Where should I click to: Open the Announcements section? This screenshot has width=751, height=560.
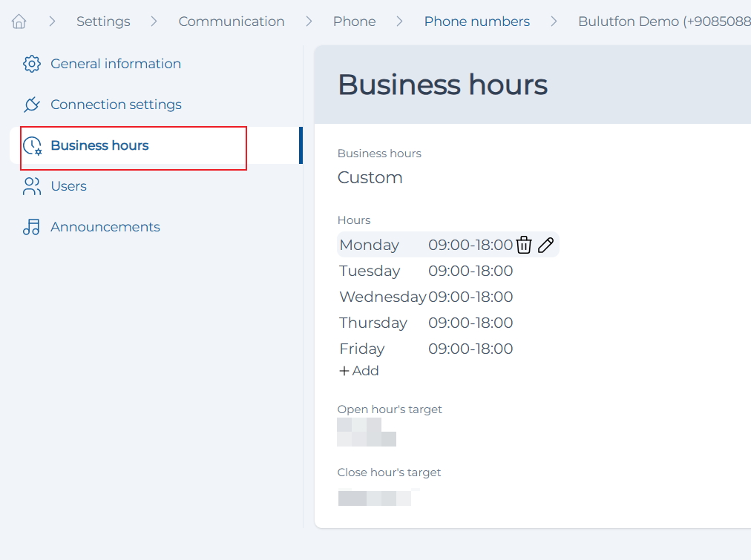[x=105, y=227]
